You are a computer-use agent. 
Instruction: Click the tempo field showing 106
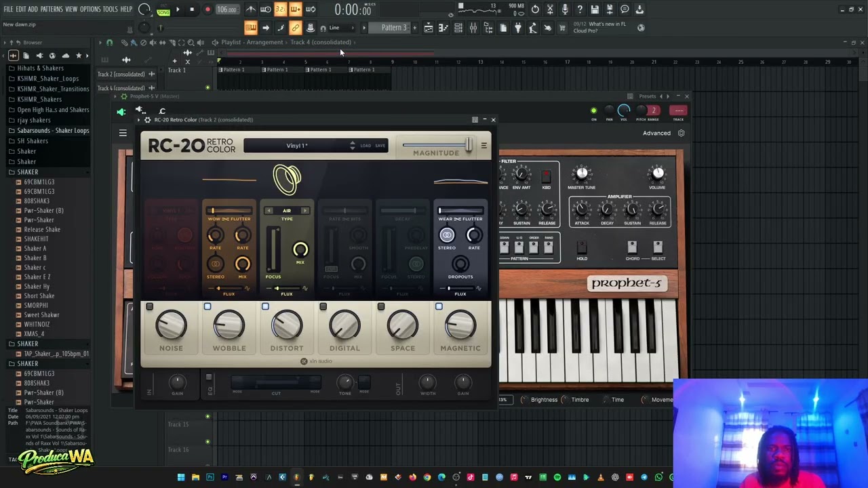pyautogui.click(x=226, y=9)
